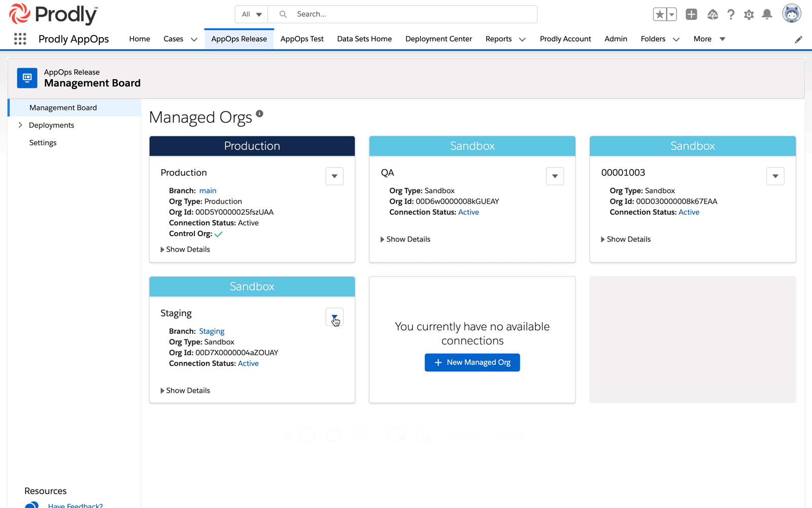Click the pencil edit navigation icon
The image size is (812, 508).
(799, 39)
